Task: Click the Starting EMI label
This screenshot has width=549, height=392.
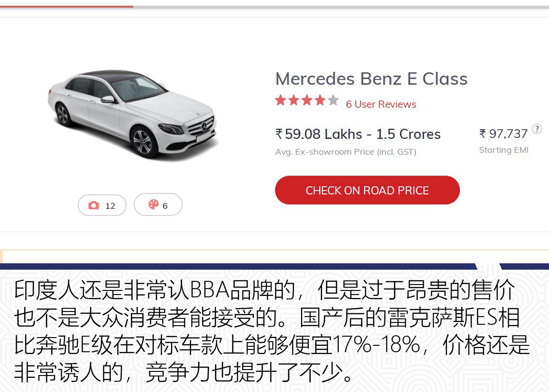Action: click(504, 150)
